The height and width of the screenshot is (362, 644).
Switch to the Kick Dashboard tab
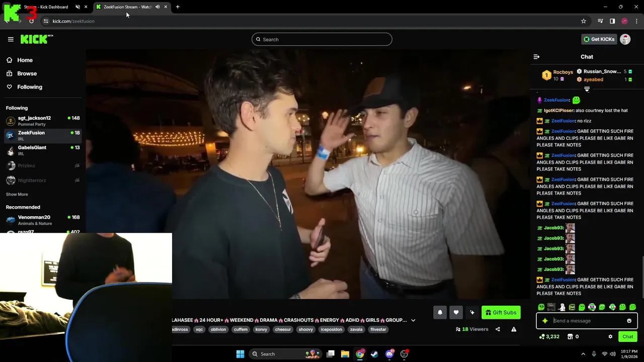click(46, 7)
